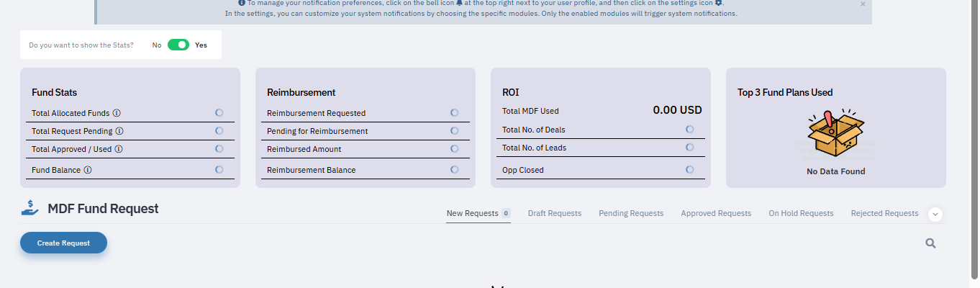The image size is (980, 288).
Task: Switch to On Hold Requests tab
Action: [801, 213]
